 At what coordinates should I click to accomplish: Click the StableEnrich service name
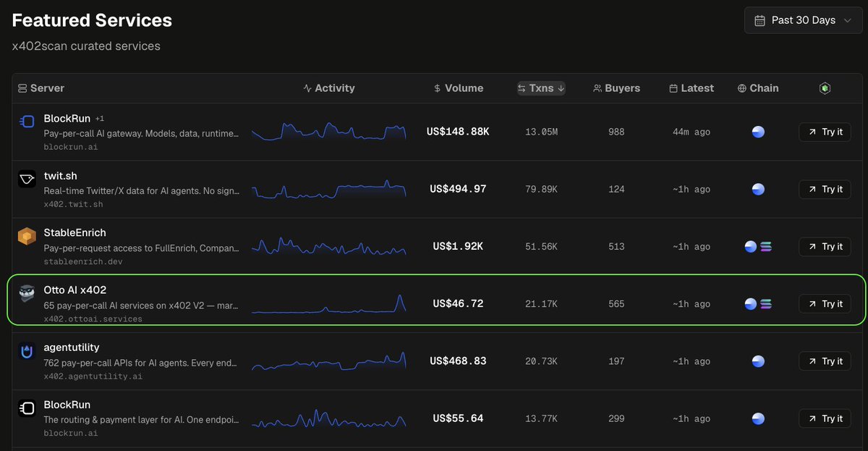click(x=75, y=232)
